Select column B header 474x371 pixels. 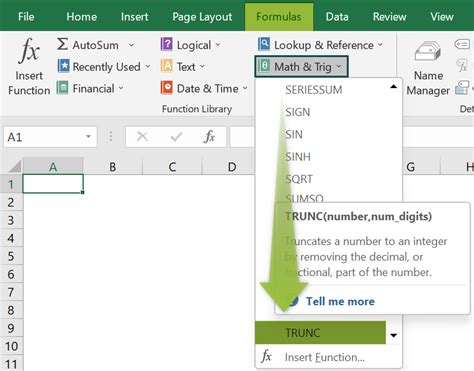click(113, 166)
